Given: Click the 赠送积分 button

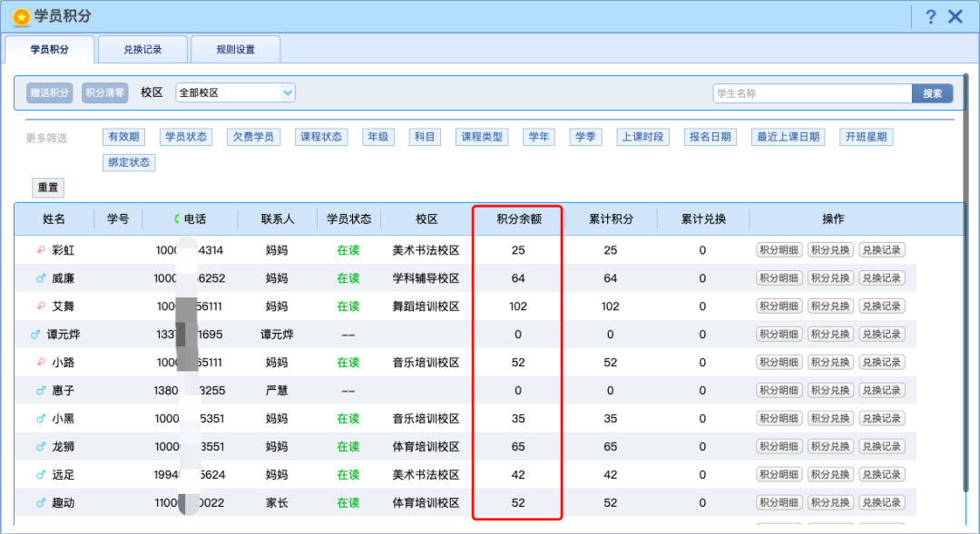Looking at the screenshot, I should click(49, 93).
